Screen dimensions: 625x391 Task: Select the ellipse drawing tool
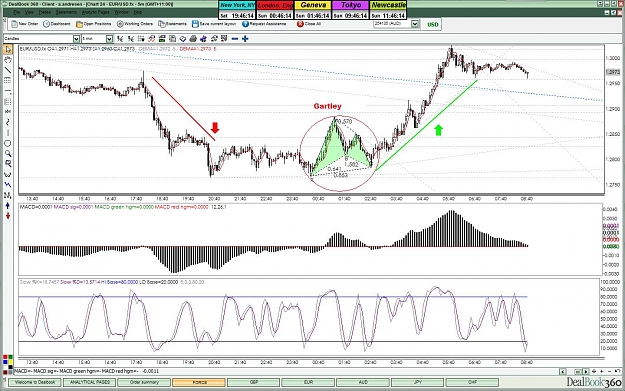tap(8, 143)
